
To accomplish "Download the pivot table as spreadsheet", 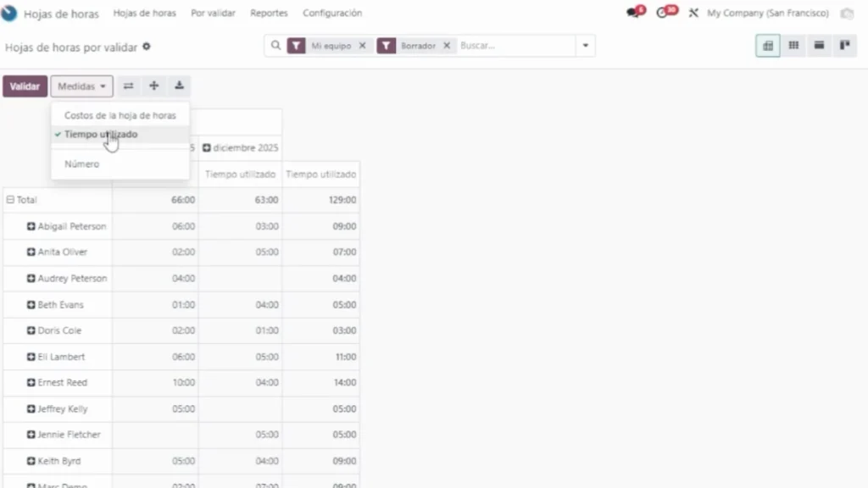I will point(179,86).
